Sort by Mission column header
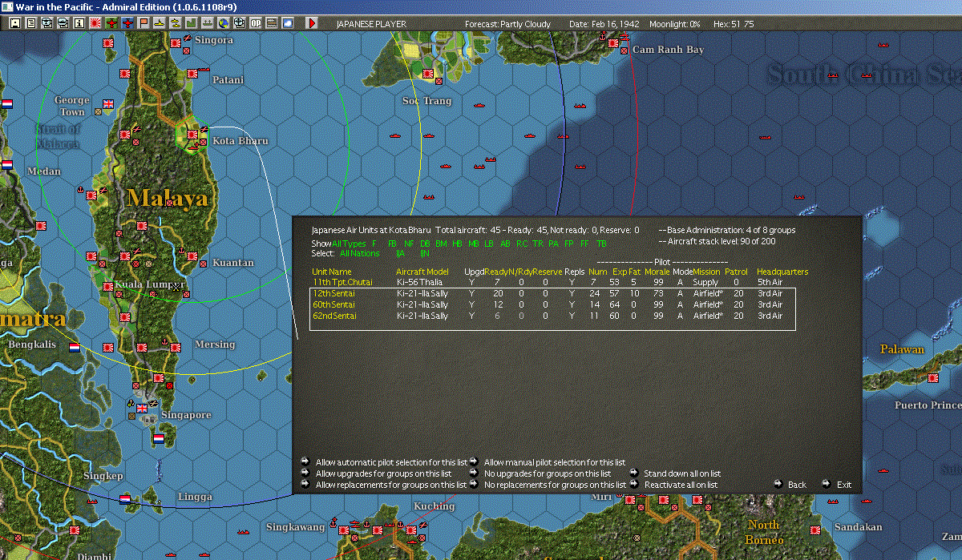This screenshot has height=560, width=962. 707,272
